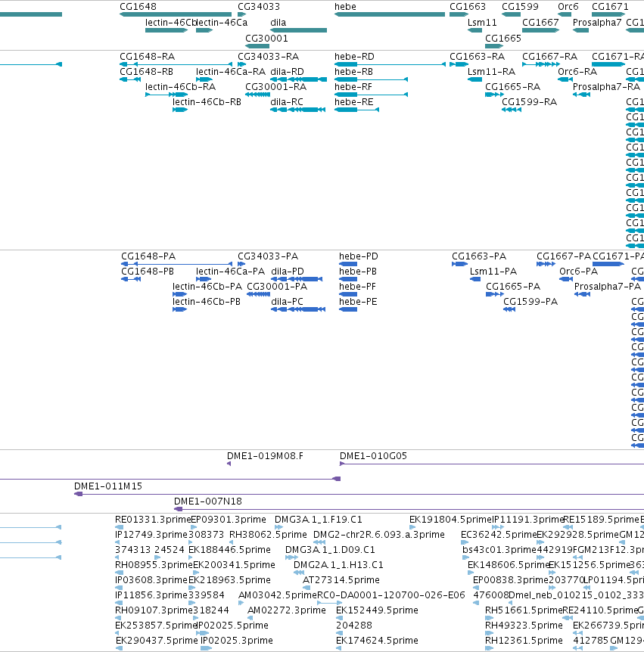Image resolution: width=644 pixels, height=652 pixels.
Task: Click the CG1648 gene label
Action: (138, 7)
